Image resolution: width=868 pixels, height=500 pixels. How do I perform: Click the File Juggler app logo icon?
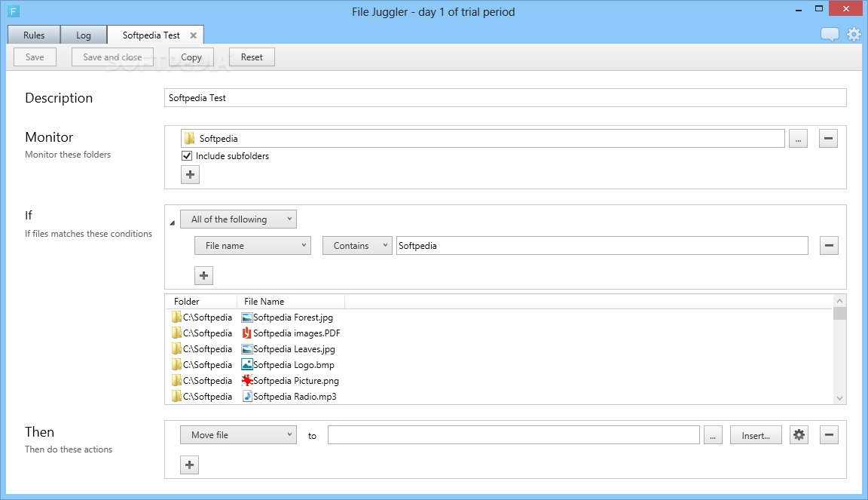[x=14, y=11]
